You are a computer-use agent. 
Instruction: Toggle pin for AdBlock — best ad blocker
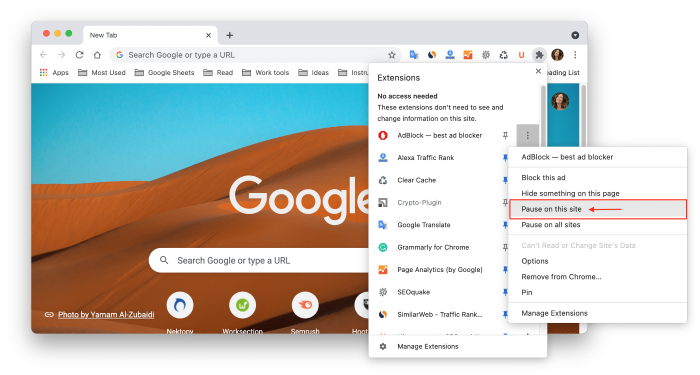click(x=505, y=135)
